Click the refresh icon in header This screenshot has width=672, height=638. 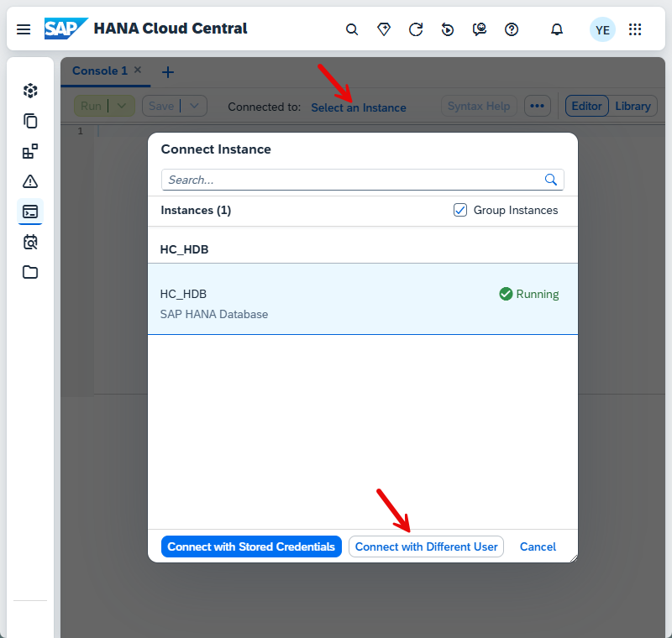(x=416, y=29)
